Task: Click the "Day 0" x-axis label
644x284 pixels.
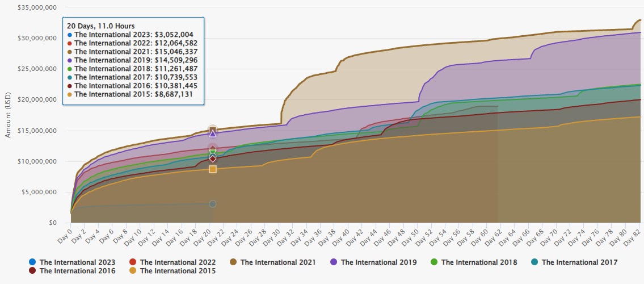Action: pyautogui.click(x=66, y=234)
